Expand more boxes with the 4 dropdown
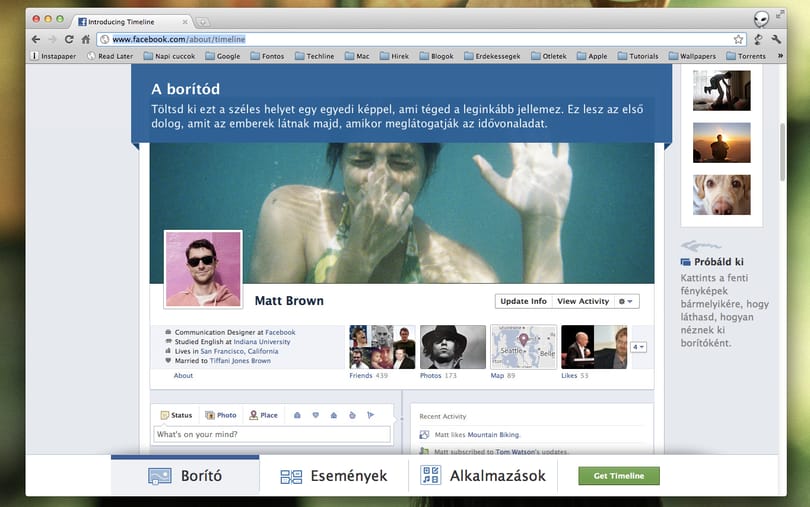 [638, 347]
